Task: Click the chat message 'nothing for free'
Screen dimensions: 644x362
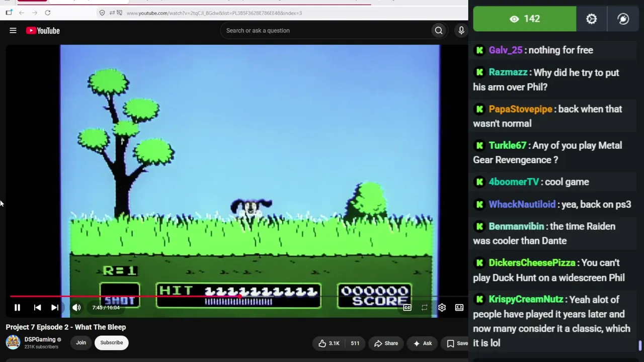Action: click(560, 50)
